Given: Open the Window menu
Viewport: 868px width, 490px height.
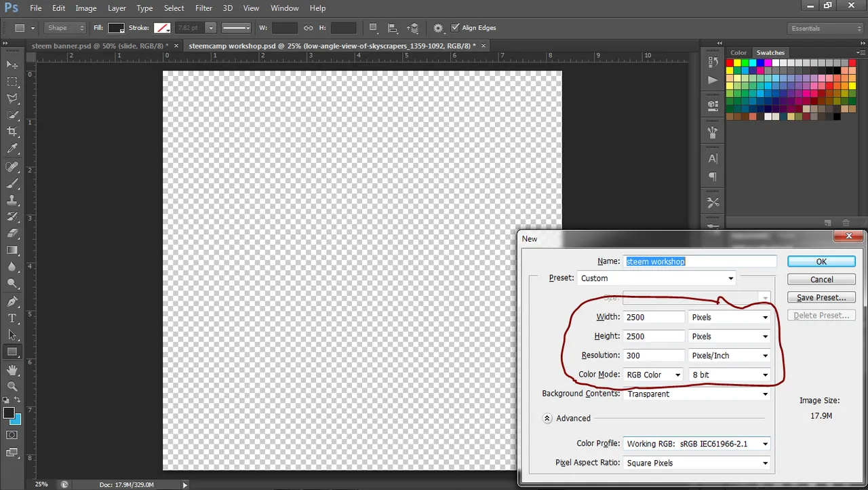Looking at the screenshot, I should click(x=285, y=8).
